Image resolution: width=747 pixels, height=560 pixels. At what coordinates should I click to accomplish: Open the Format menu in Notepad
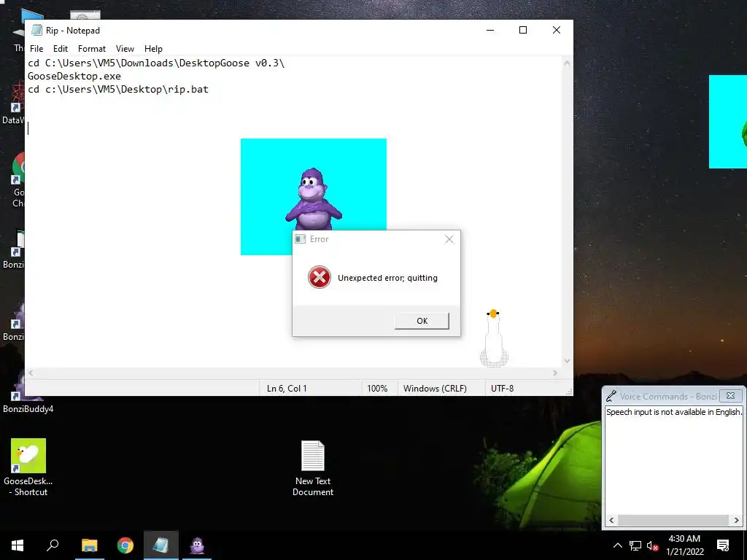coord(92,49)
